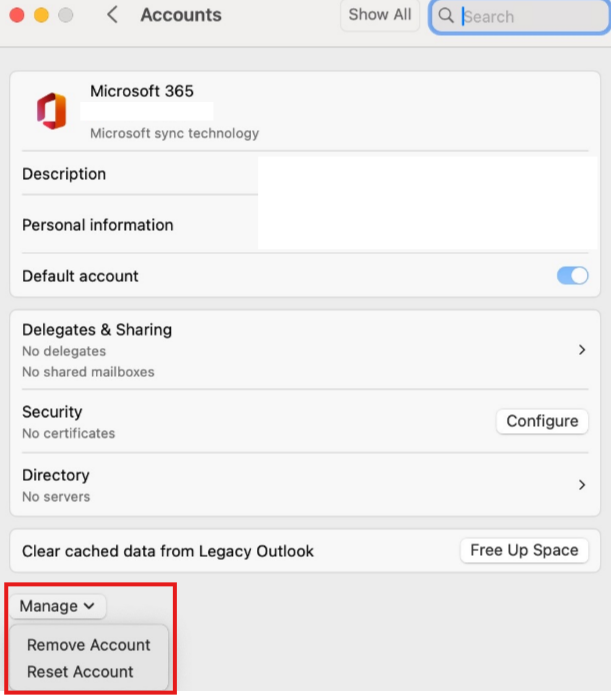Click the Personal information label

[x=98, y=225]
